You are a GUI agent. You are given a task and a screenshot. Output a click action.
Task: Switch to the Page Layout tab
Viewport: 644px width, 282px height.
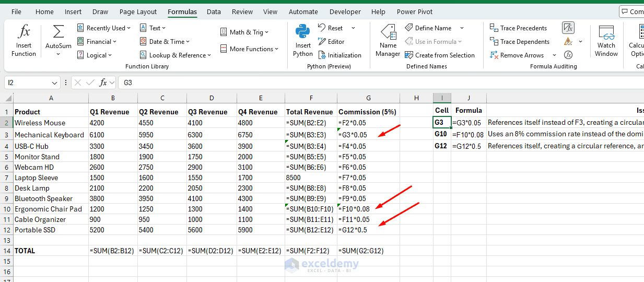tap(138, 11)
